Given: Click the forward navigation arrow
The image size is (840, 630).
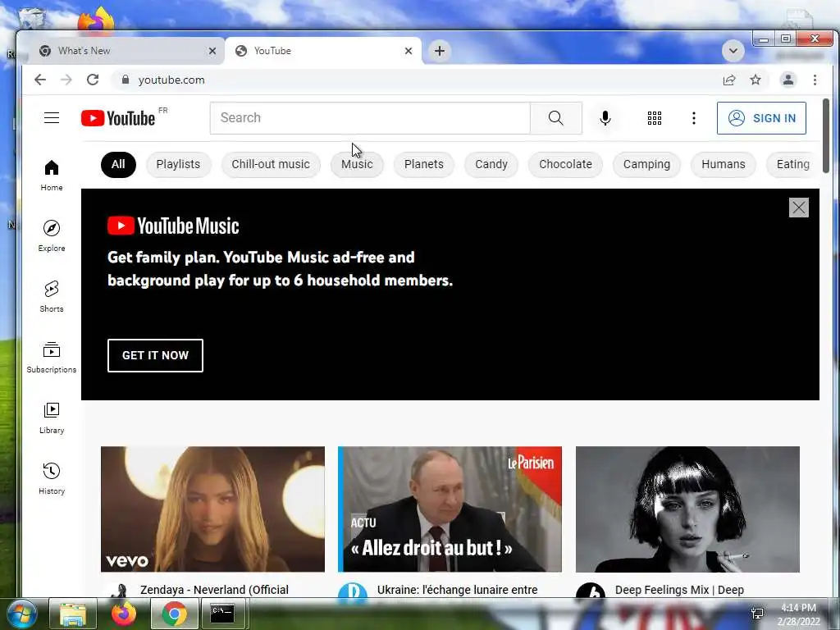Looking at the screenshot, I should pyautogui.click(x=66, y=80).
